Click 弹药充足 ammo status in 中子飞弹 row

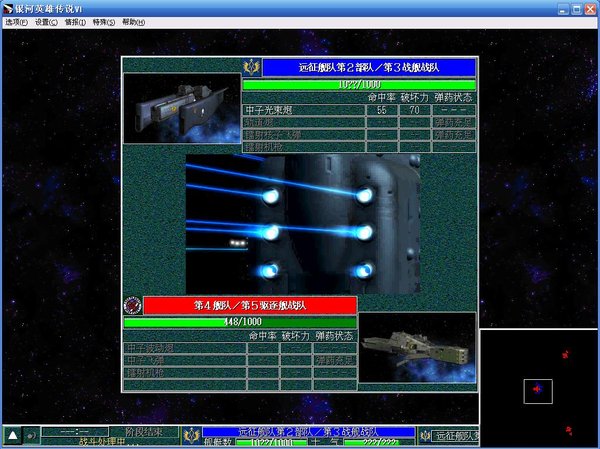335,360
